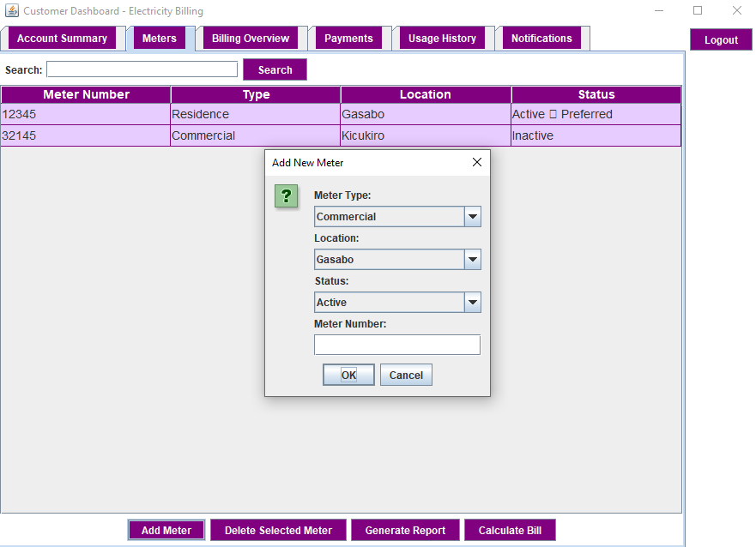
Task: Click the green question mark dialog icon
Action: coord(286,196)
